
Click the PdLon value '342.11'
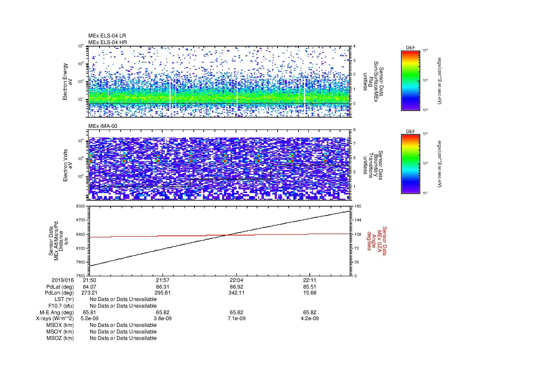click(x=236, y=293)
